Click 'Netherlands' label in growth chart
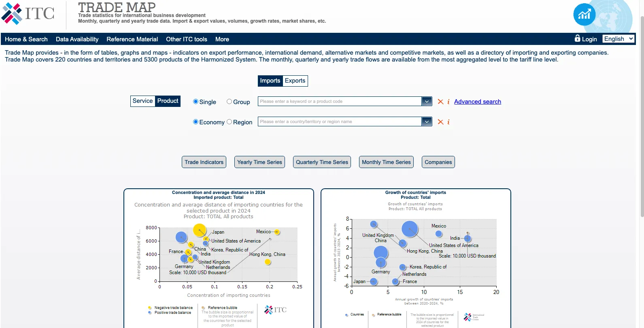This screenshot has width=644, height=328. [414, 274]
